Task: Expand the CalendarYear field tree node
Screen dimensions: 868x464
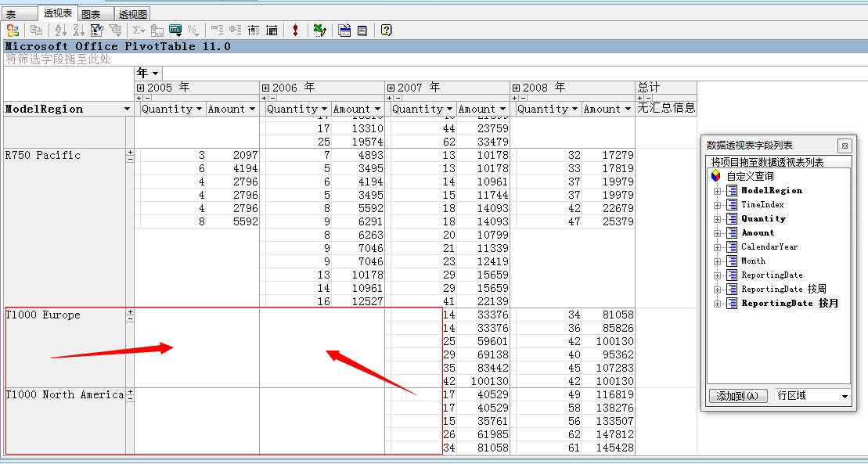Action: (x=716, y=247)
